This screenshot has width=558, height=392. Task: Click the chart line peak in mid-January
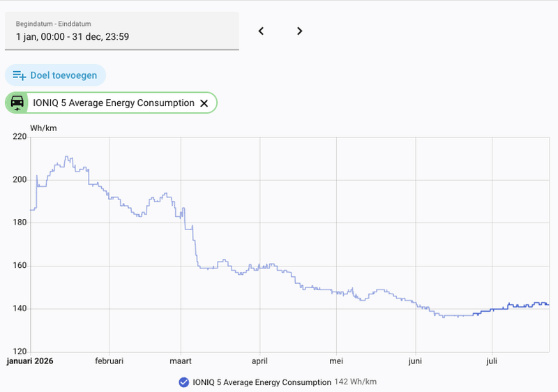coord(66,156)
